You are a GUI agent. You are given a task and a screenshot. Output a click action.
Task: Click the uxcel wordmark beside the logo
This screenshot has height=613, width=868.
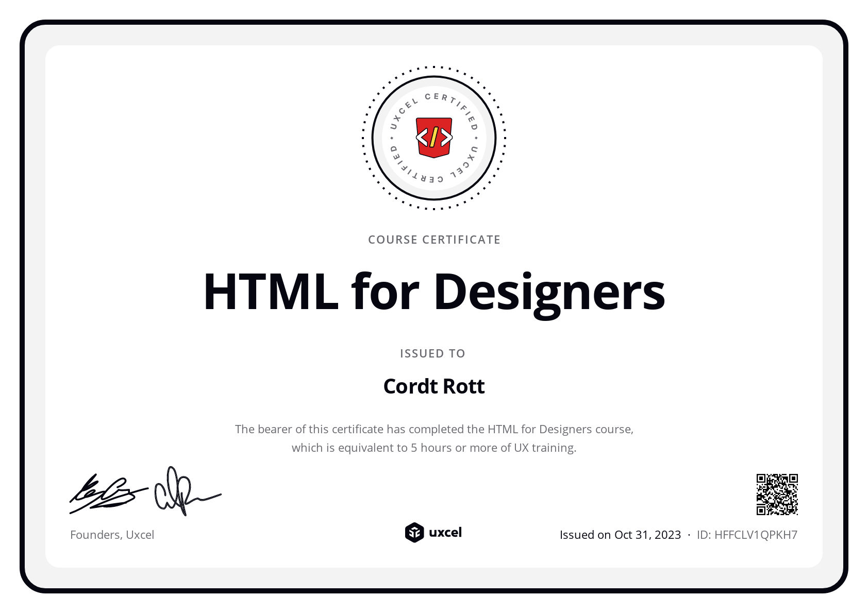(x=445, y=533)
